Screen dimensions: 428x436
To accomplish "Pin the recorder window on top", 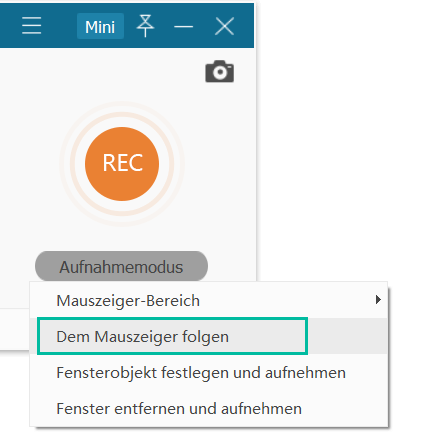I will point(145,26).
